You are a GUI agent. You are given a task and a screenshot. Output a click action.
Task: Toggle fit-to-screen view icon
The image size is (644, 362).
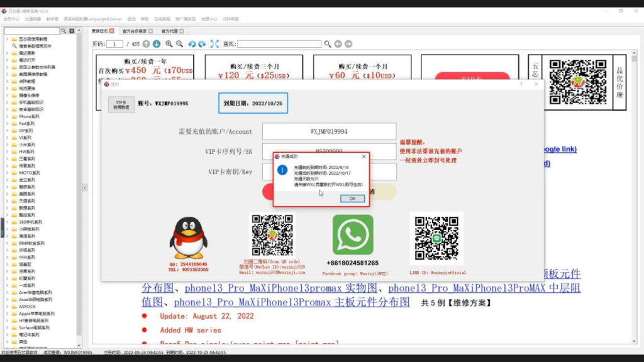tap(214, 44)
